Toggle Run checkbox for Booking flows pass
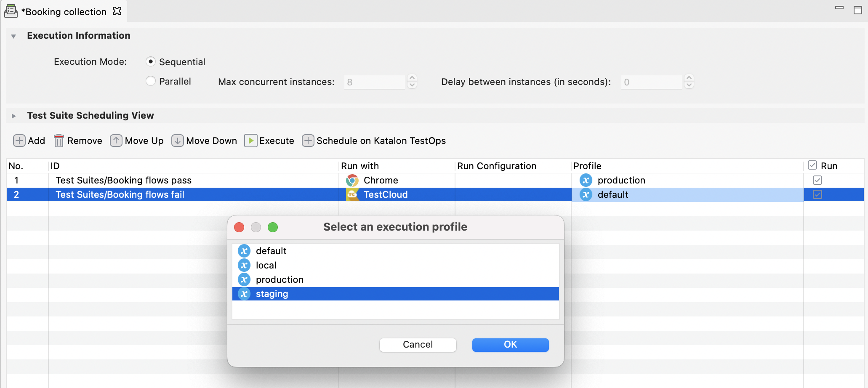This screenshot has height=388, width=868. [x=817, y=180]
